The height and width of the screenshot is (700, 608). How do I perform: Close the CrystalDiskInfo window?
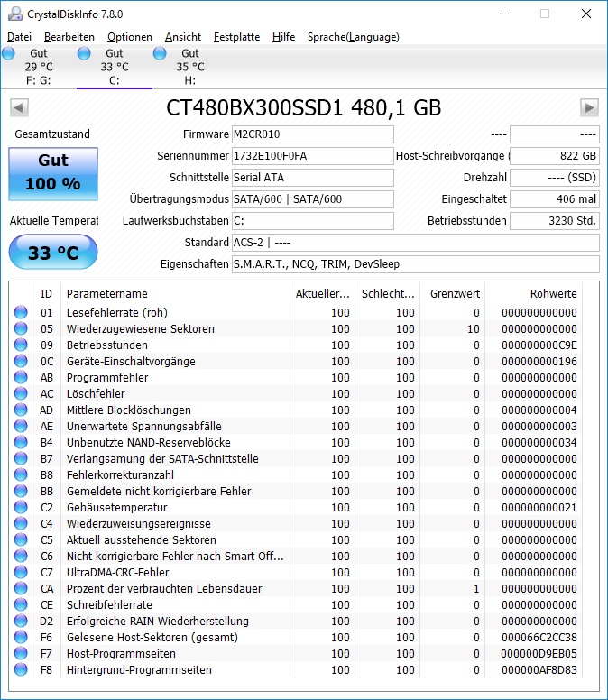(x=586, y=14)
